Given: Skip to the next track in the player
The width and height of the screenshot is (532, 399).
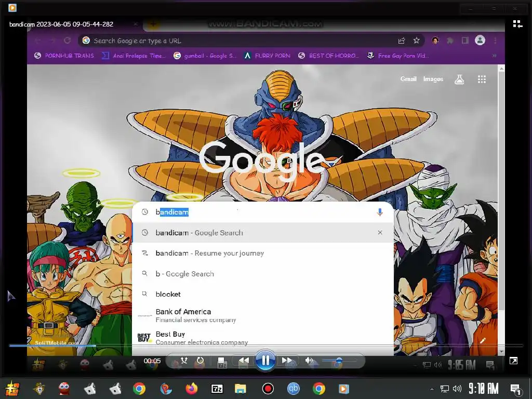Looking at the screenshot, I should point(287,361).
